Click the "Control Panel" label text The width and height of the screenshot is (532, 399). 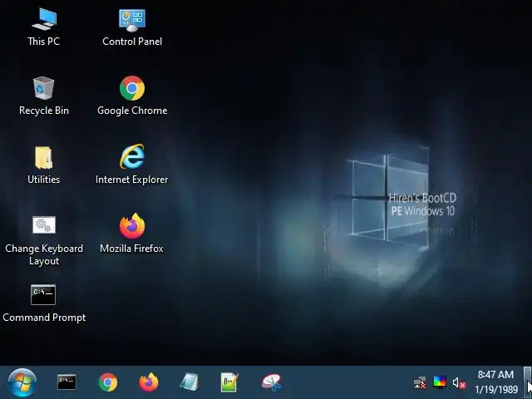coord(132,42)
